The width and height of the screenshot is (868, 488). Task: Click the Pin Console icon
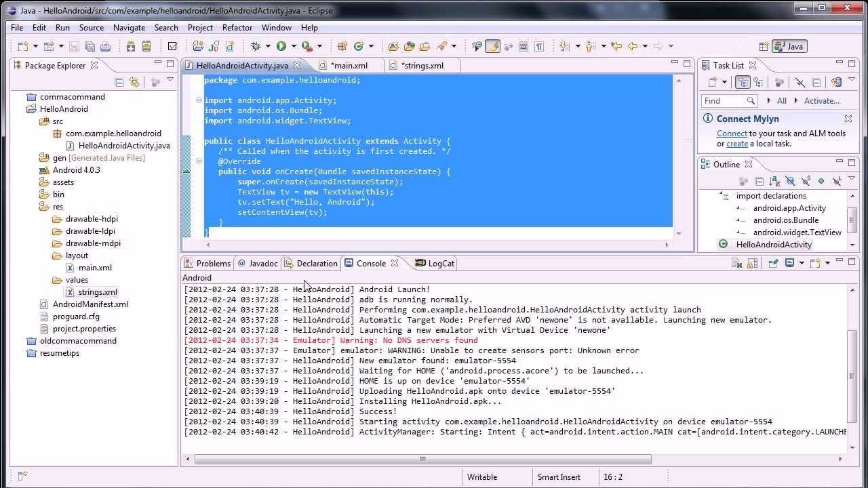[773, 263]
